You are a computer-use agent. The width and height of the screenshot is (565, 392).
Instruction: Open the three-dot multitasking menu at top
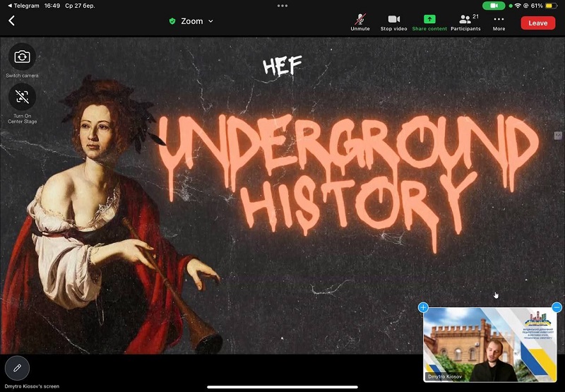point(282,6)
